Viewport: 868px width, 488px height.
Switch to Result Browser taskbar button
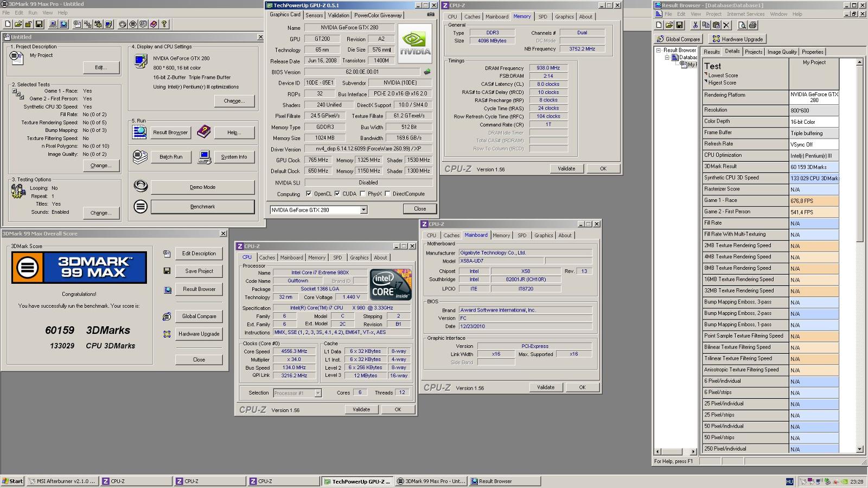click(x=503, y=481)
